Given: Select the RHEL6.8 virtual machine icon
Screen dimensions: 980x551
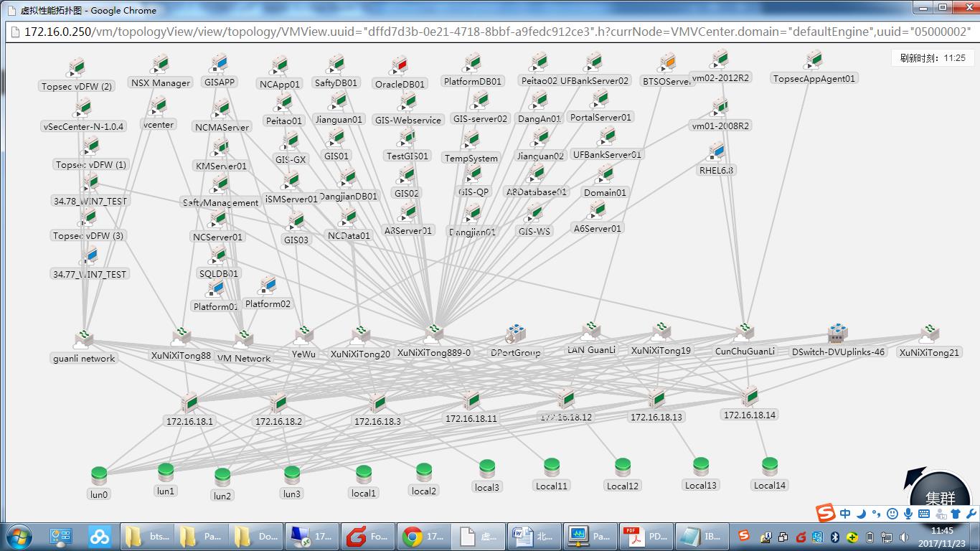Looking at the screenshot, I should coord(717,153).
